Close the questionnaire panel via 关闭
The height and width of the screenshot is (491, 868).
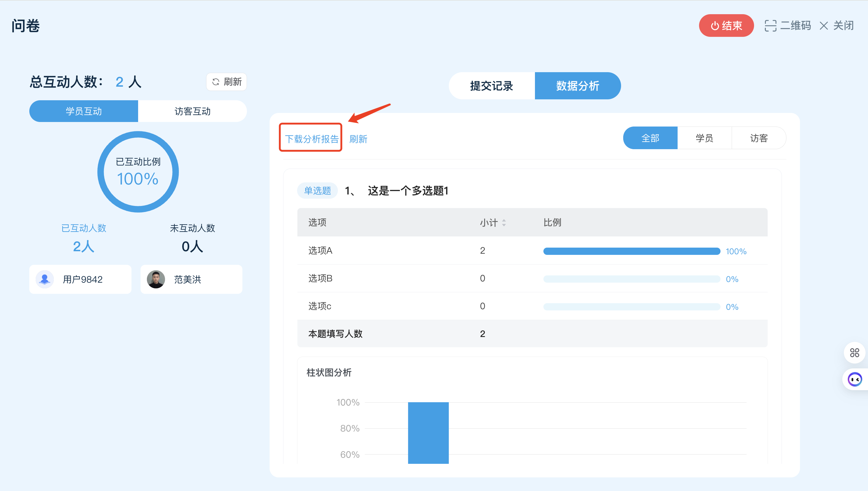click(x=837, y=26)
